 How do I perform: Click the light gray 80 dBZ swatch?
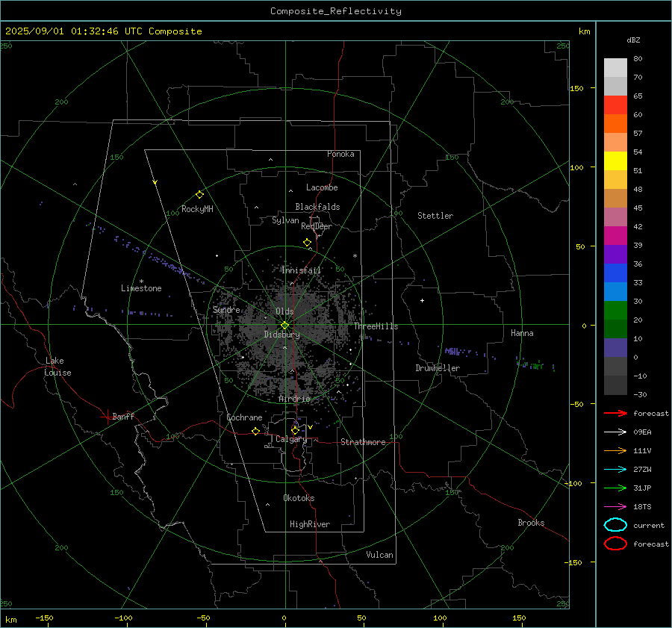[x=615, y=67]
